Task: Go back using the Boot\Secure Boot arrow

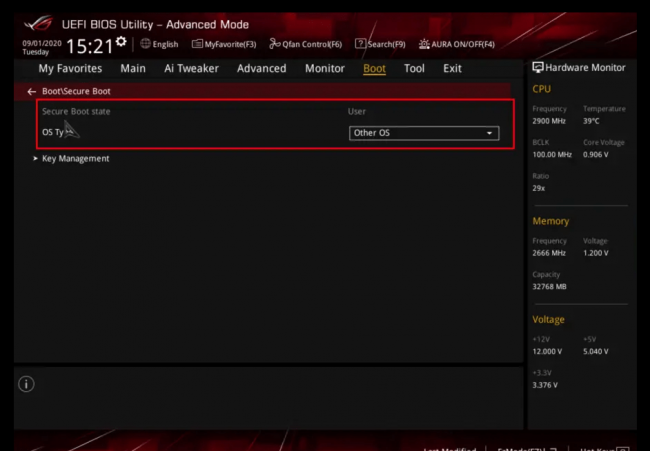Action: 32,91
